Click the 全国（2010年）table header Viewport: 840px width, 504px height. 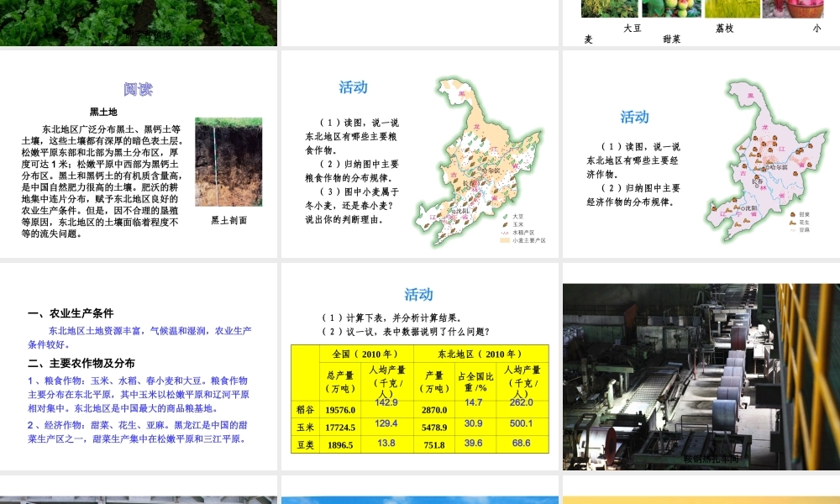tap(366, 354)
